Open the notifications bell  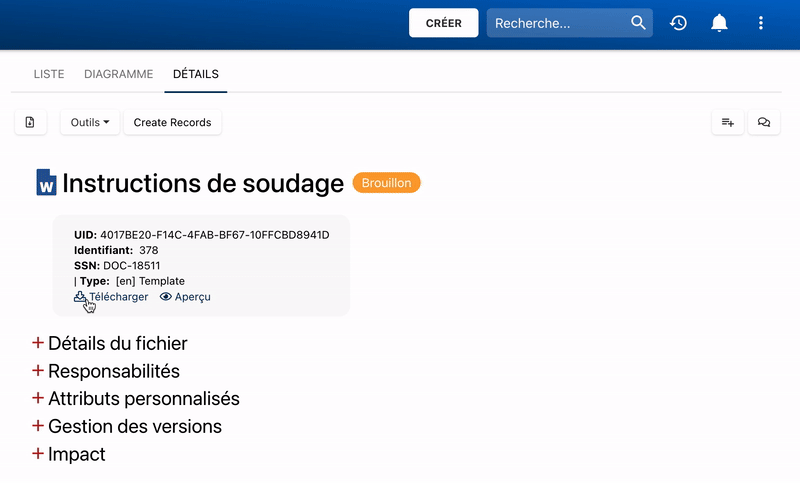(x=719, y=23)
